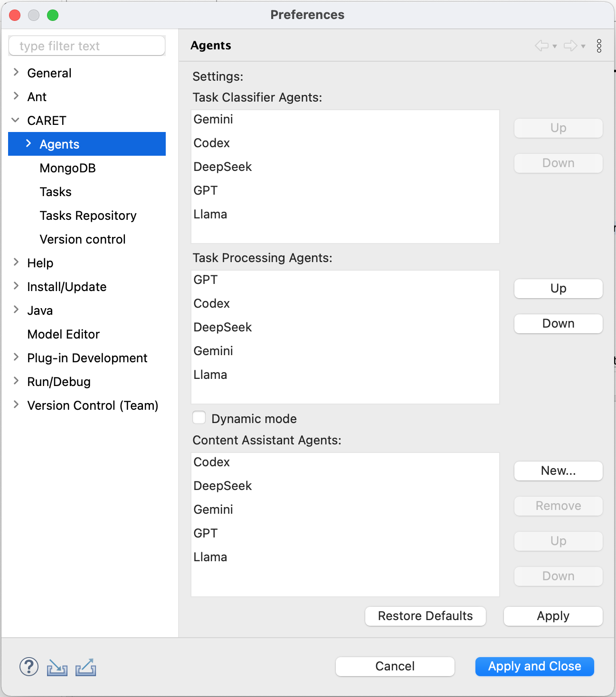Move a Task Processing Agent Down

point(558,323)
